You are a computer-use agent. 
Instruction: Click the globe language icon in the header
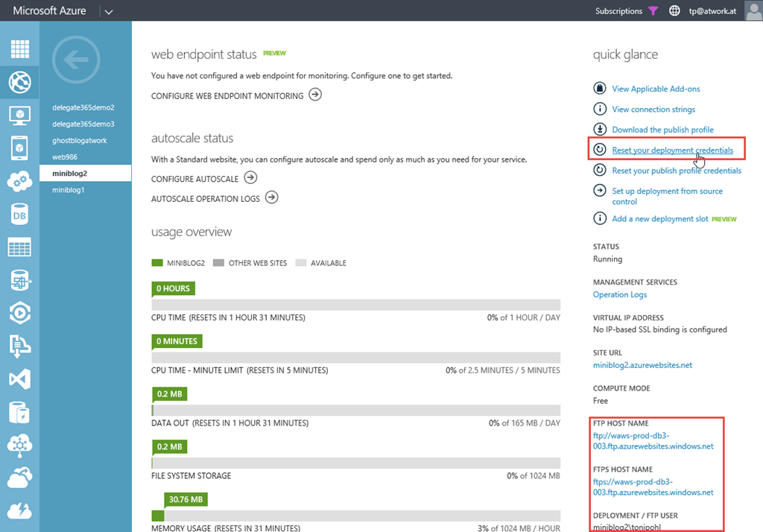pos(675,11)
